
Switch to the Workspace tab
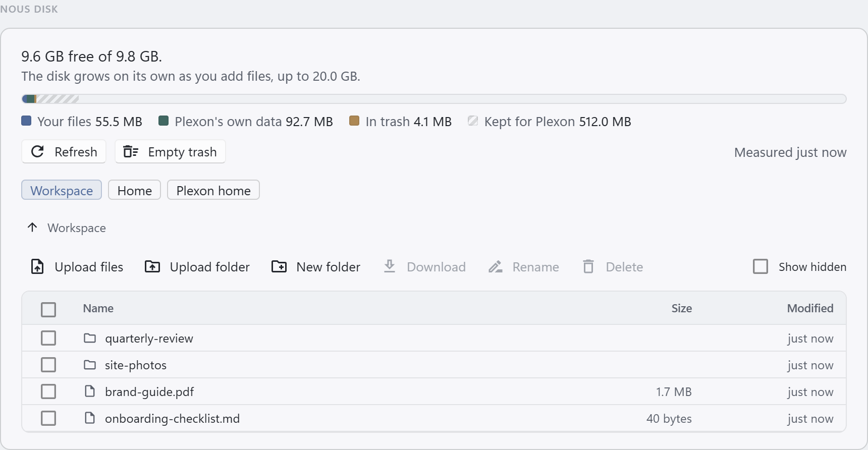[62, 190]
